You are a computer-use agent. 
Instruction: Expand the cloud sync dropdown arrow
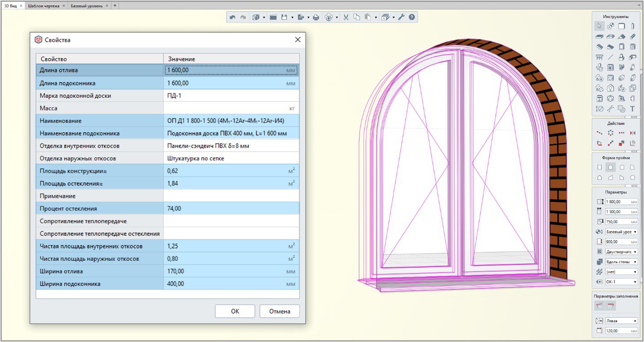(337, 17)
